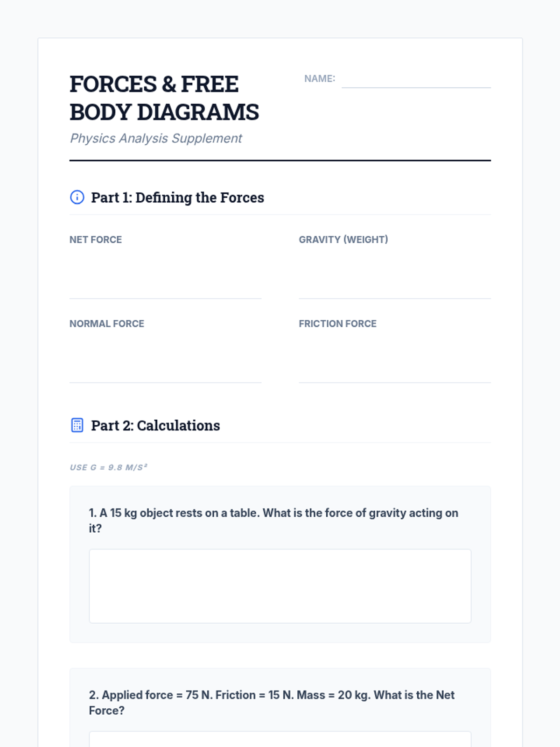Click the 15 kg object question text
560x747 pixels.
coord(273,521)
